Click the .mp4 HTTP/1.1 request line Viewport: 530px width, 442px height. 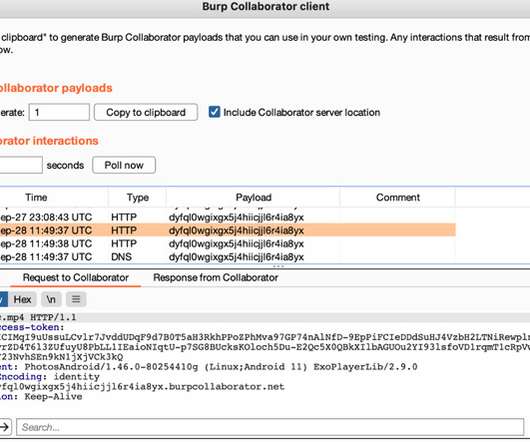pos(38,317)
